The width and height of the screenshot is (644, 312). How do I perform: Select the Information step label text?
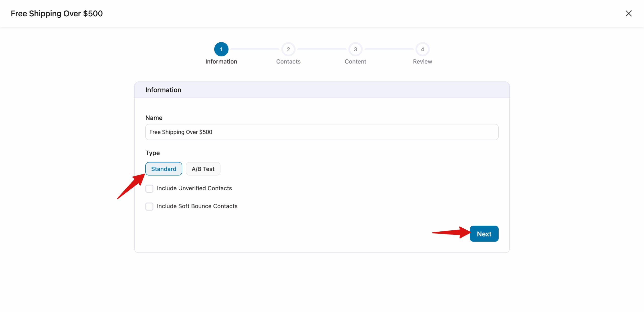point(221,61)
